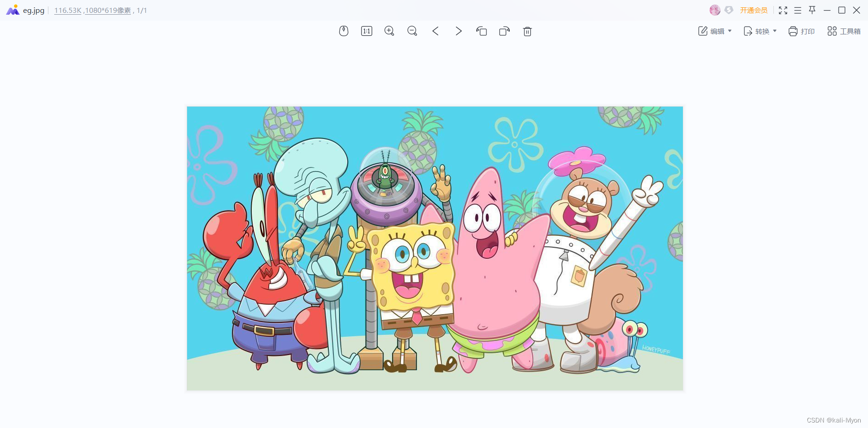Click the app logo icon
This screenshot has height=428, width=868.
point(13,10)
